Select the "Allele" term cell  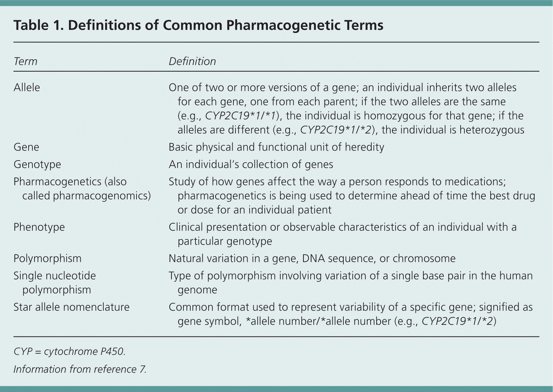[x=27, y=87]
